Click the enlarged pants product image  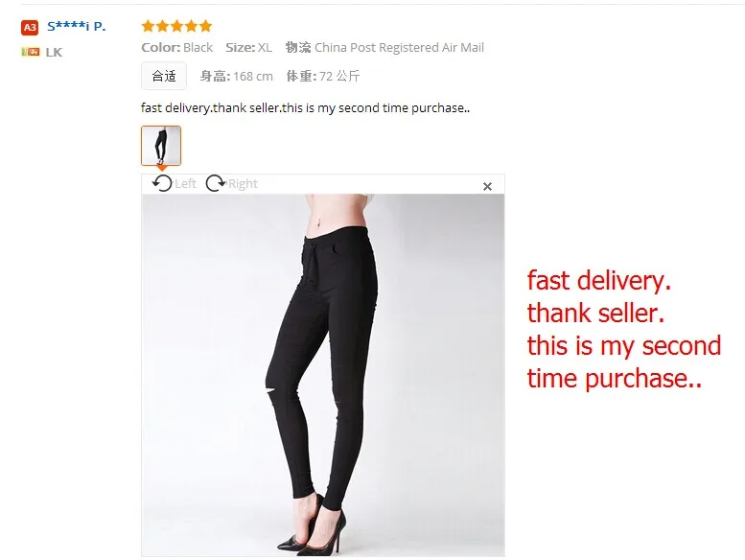coord(323,375)
